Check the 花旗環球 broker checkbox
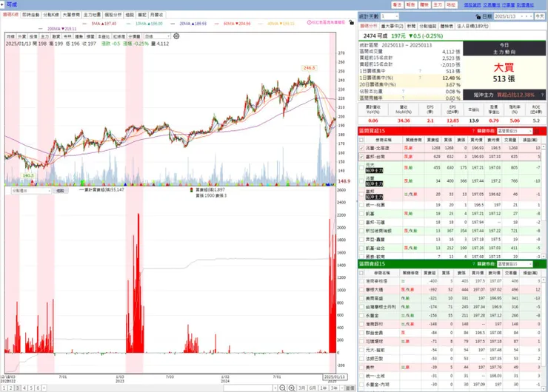This screenshot has width=548, height=392. click(361, 342)
